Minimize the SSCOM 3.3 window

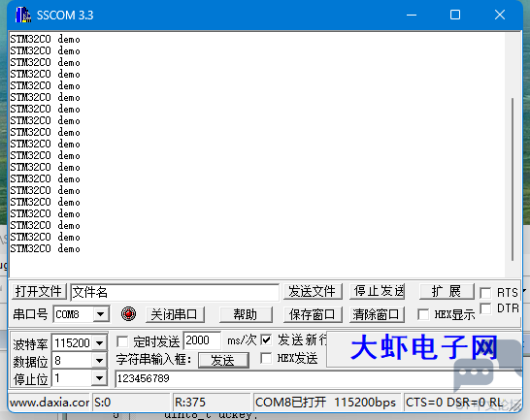(x=412, y=15)
